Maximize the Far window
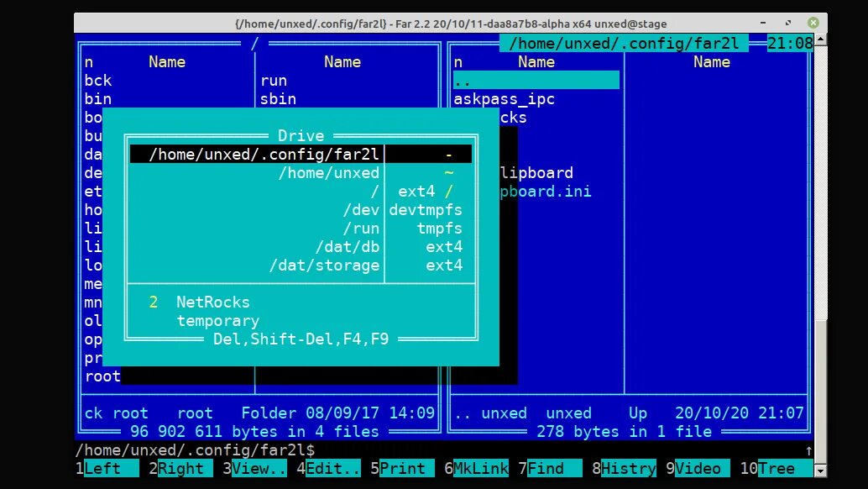 787,23
